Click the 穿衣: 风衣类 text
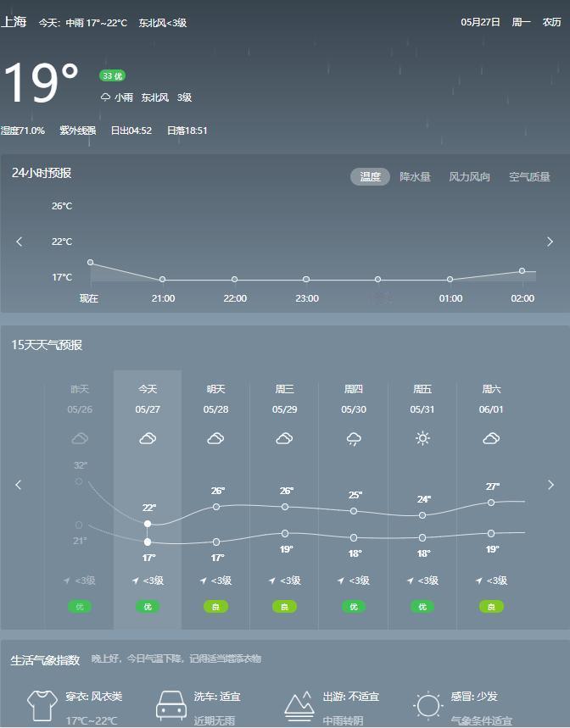This screenshot has width=570, height=728. pyautogui.click(x=94, y=697)
